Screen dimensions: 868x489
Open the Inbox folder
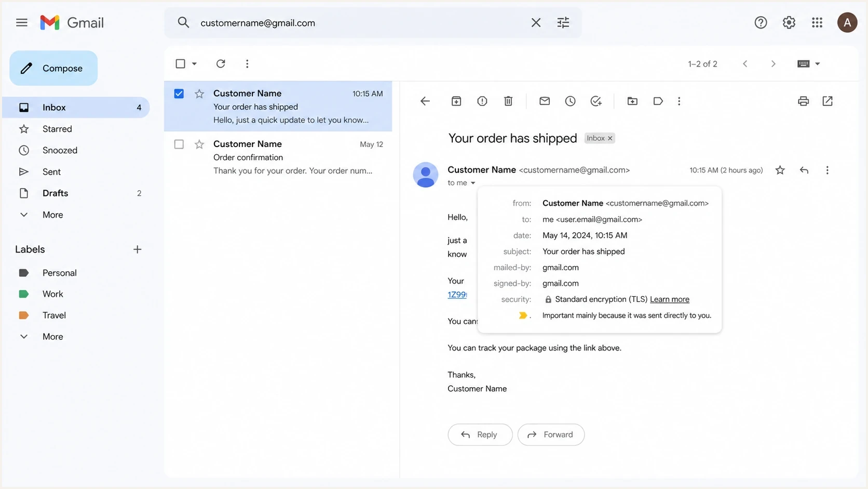tap(76, 107)
